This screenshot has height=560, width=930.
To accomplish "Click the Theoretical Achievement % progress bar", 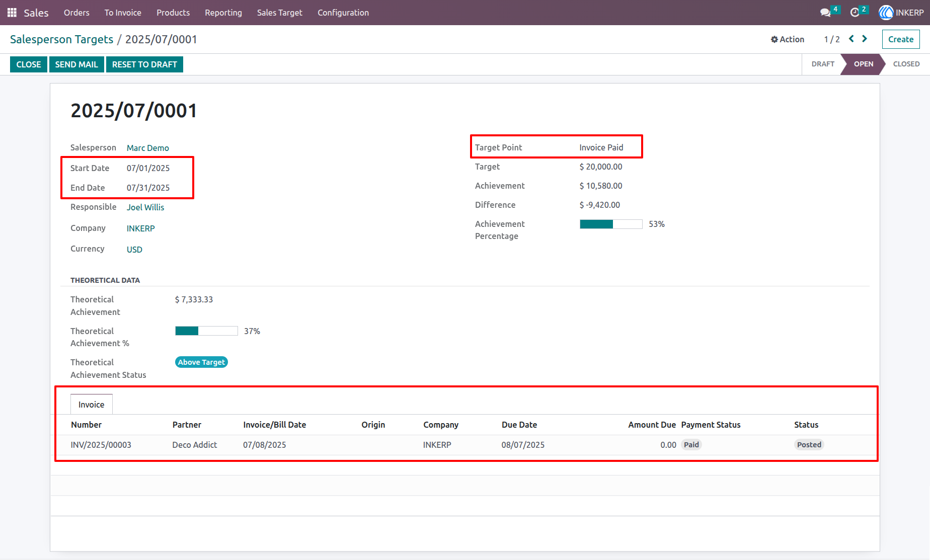I will pyautogui.click(x=206, y=331).
